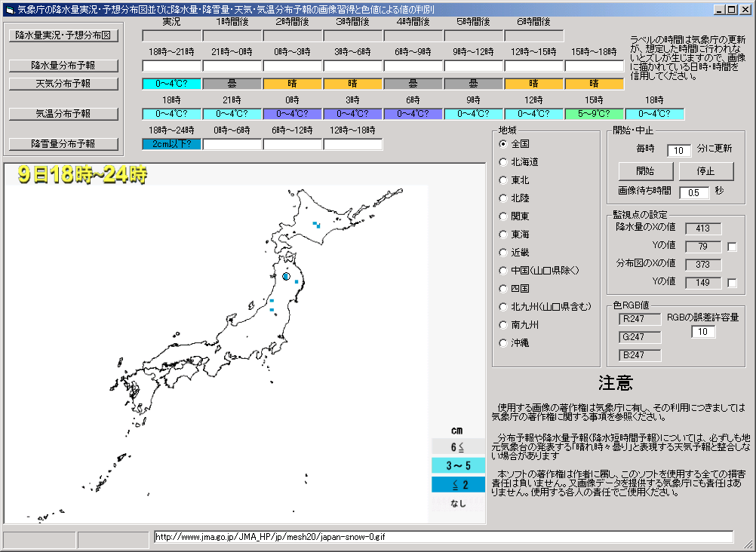Click the R:247 color value box

point(640,319)
